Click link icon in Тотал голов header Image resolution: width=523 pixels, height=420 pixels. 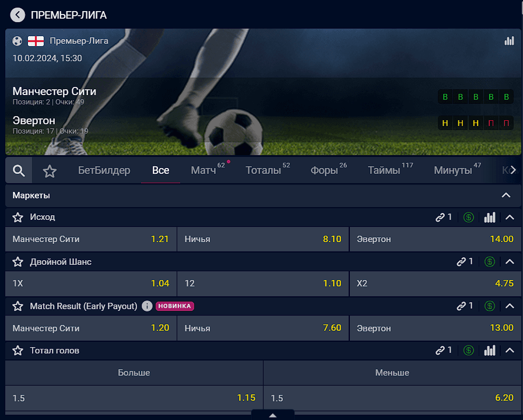pyautogui.click(x=440, y=350)
